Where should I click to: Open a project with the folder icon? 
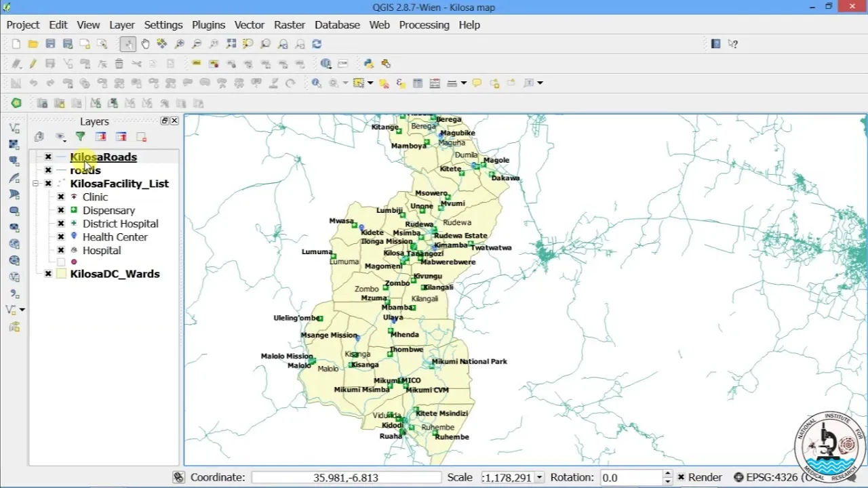pyautogui.click(x=33, y=44)
